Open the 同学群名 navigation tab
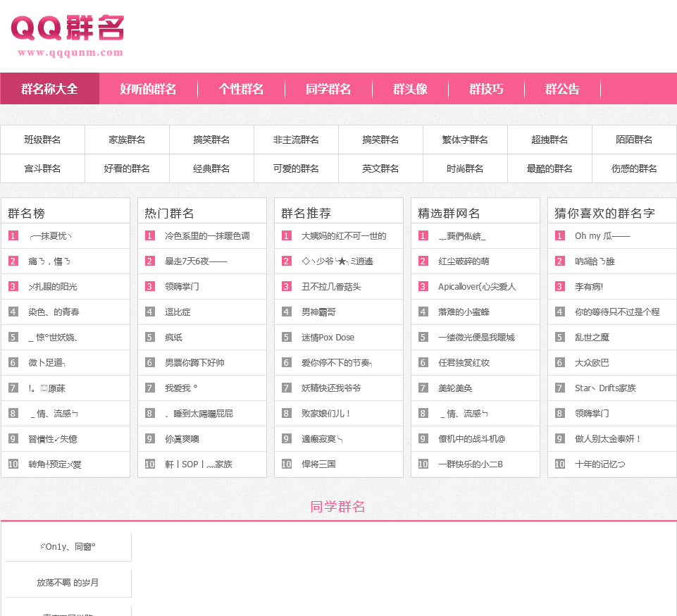The height and width of the screenshot is (616, 677). tap(328, 89)
